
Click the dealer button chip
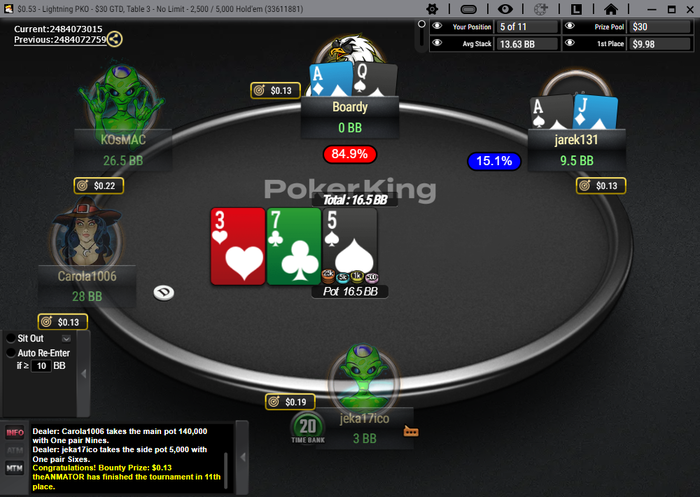coord(164,292)
